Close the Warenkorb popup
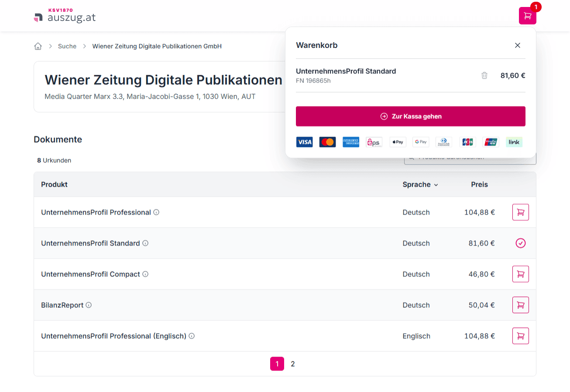This screenshot has width=570, height=392. click(518, 45)
